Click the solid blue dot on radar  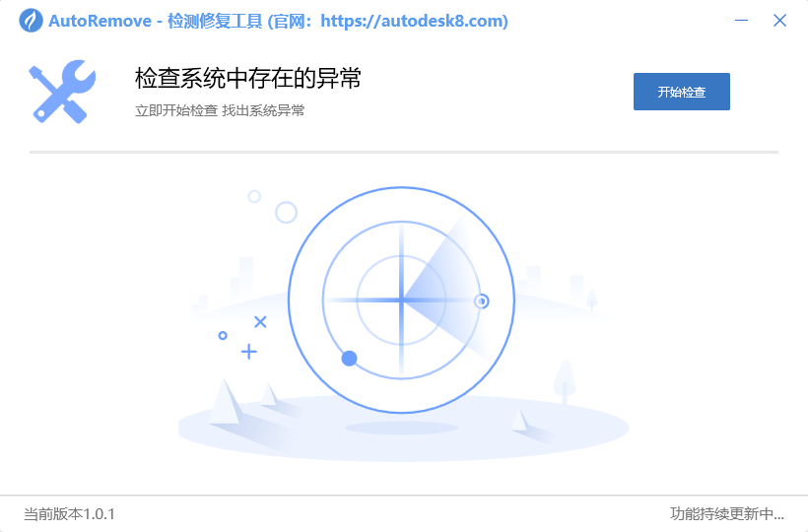pyautogui.click(x=350, y=358)
